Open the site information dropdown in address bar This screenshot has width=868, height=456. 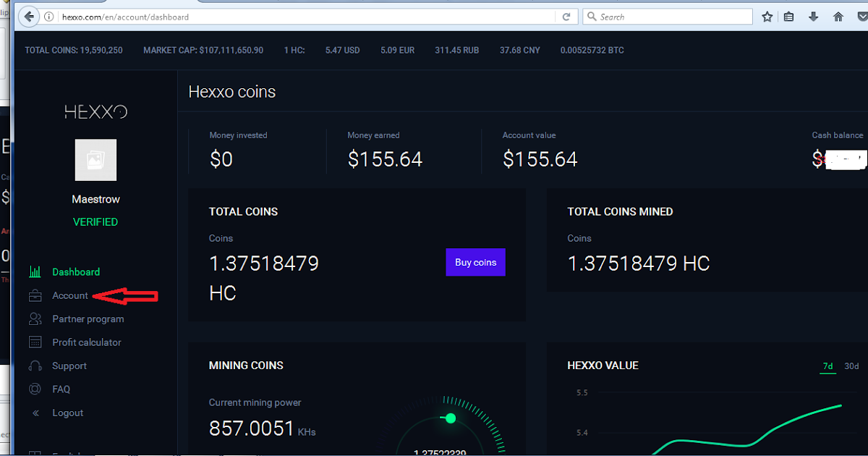(48, 16)
